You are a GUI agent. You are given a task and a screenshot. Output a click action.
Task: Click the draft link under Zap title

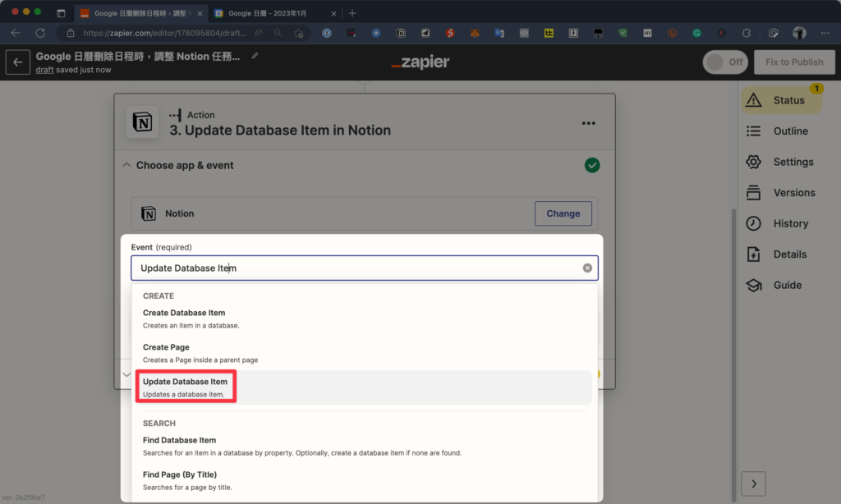click(x=44, y=70)
